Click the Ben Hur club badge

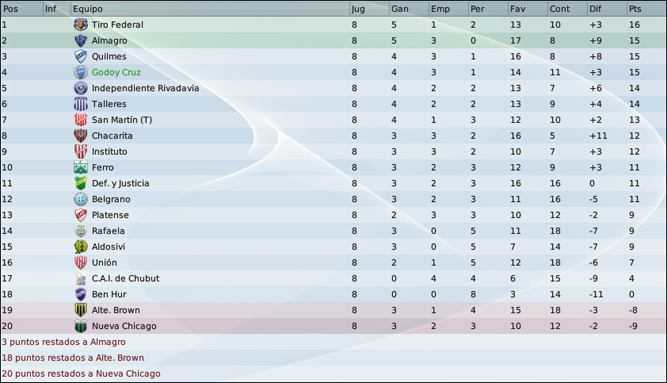pyautogui.click(x=80, y=294)
